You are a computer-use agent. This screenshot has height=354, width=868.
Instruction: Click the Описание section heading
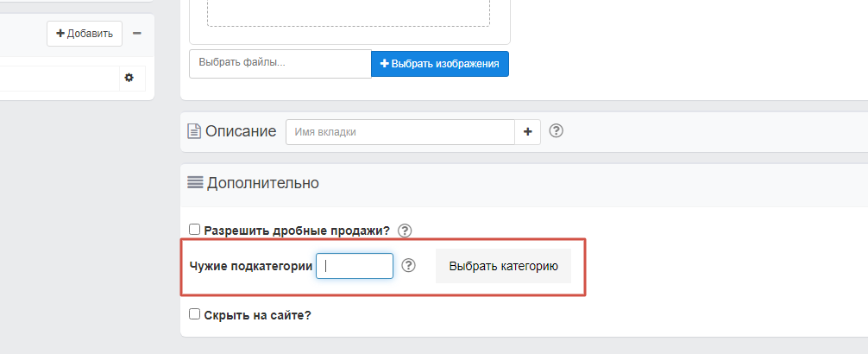241,131
